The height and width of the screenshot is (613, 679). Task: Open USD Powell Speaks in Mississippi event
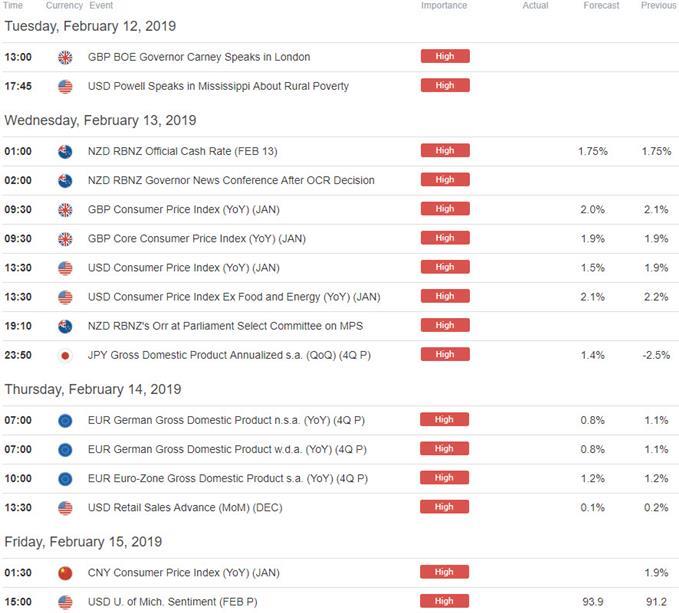tap(218, 86)
